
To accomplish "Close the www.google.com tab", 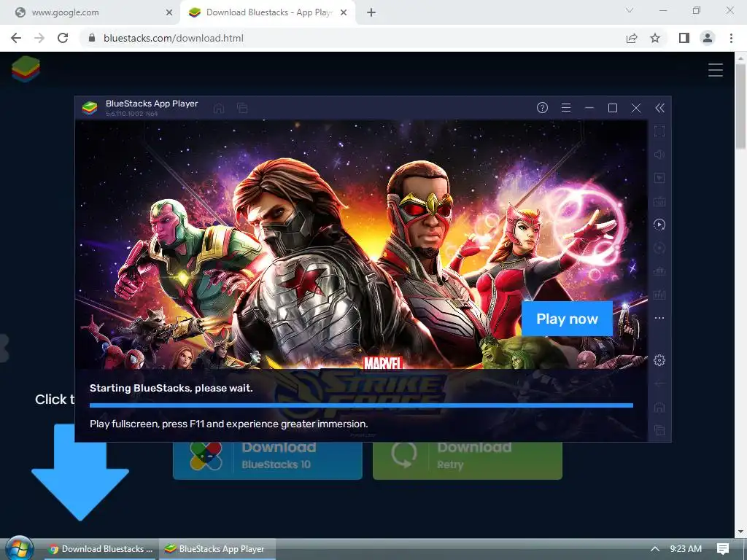I will 169,13.
